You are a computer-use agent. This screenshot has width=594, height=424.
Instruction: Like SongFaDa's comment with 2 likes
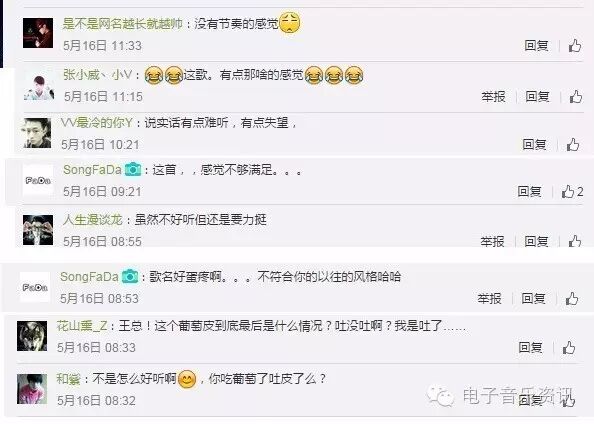click(x=572, y=191)
